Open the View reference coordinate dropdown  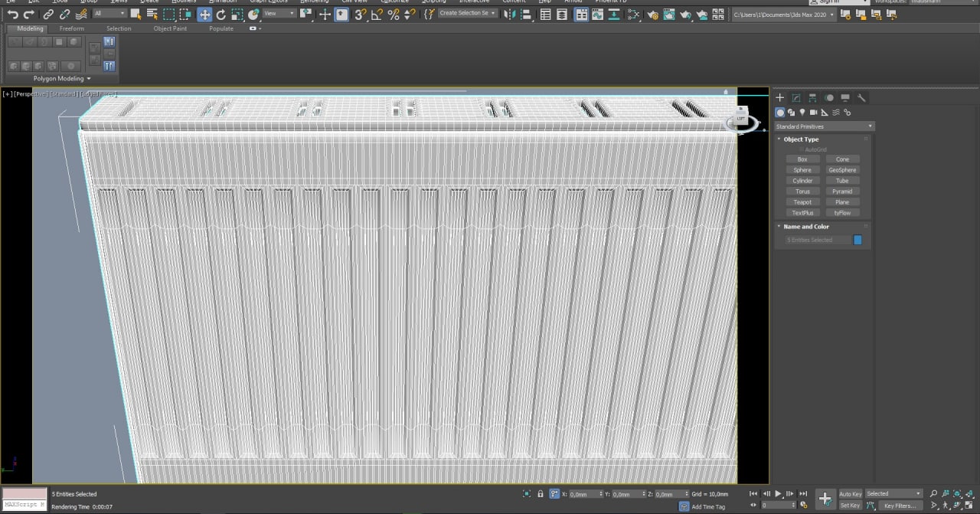click(x=279, y=13)
